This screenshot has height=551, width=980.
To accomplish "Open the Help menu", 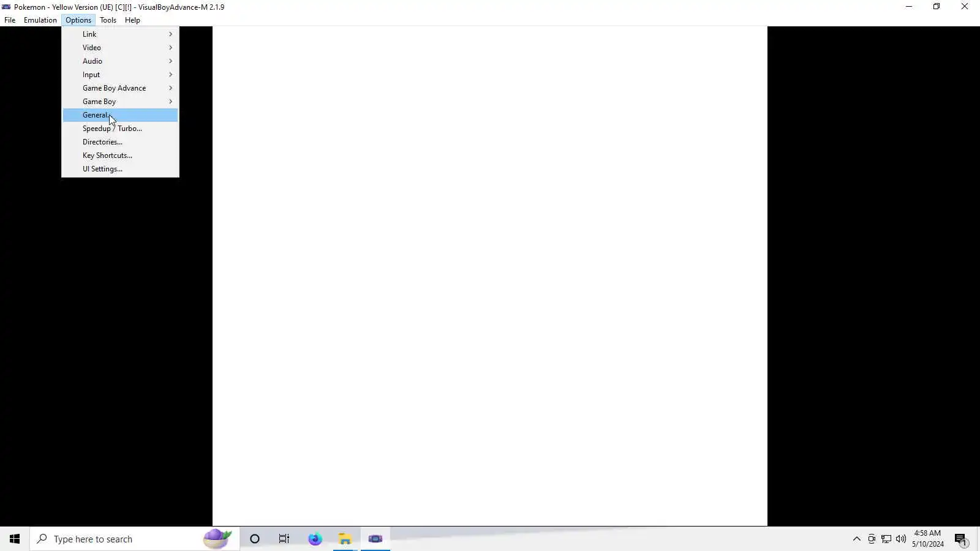I will click(x=132, y=20).
